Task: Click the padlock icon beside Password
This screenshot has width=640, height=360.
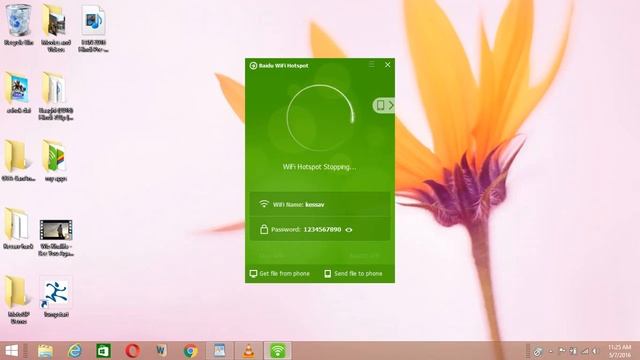Action: pos(264,229)
